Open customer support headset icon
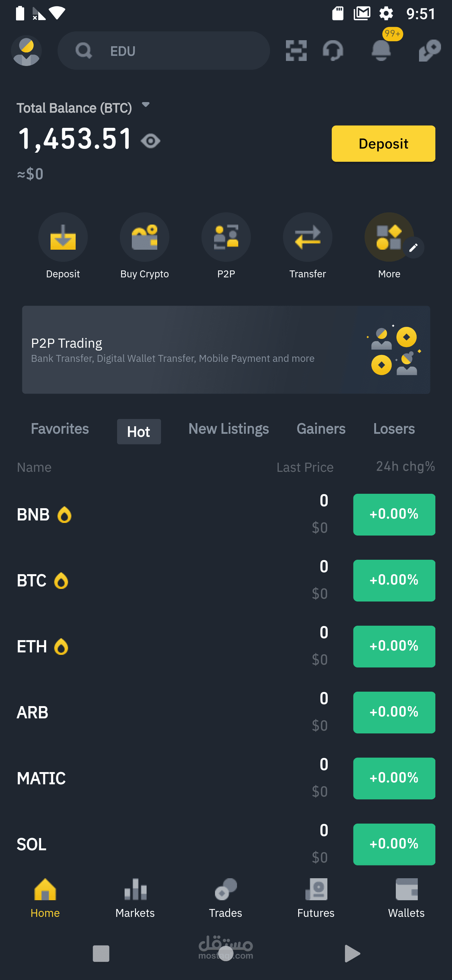The width and height of the screenshot is (452, 980). coord(333,51)
